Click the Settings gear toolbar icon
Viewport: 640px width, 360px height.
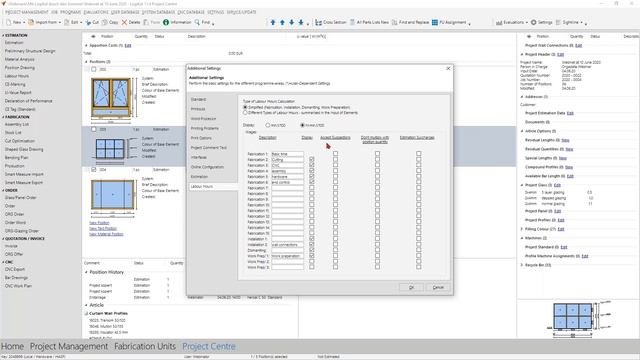click(x=533, y=22)
